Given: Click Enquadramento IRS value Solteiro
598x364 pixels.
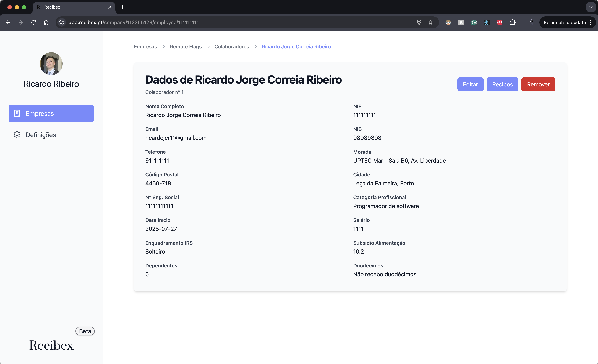Looking at the screenshot, I should [x=155, y=252].
